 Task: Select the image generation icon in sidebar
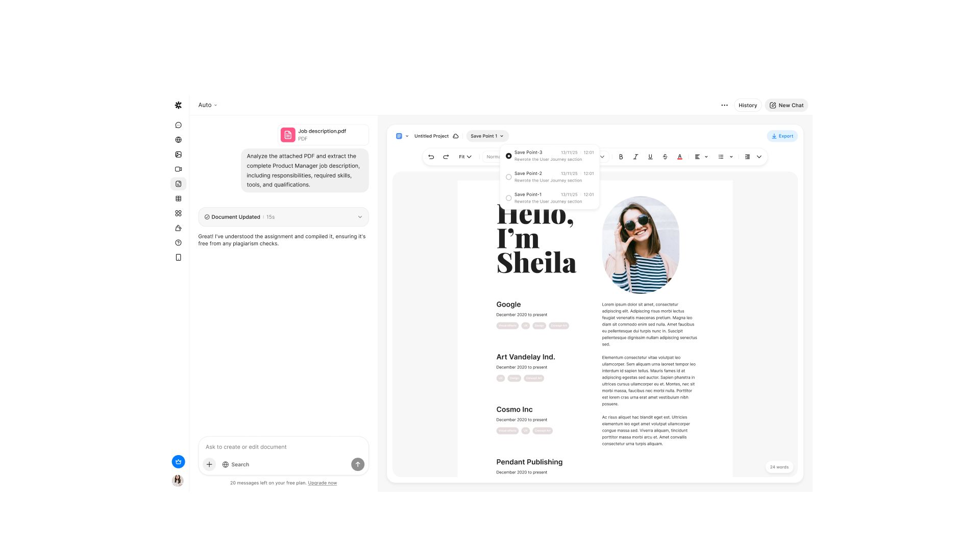point(178,154)
